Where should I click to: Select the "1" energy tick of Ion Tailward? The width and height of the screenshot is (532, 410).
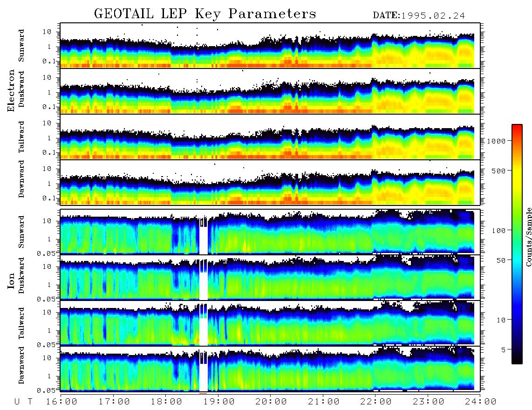pos(49,331)
